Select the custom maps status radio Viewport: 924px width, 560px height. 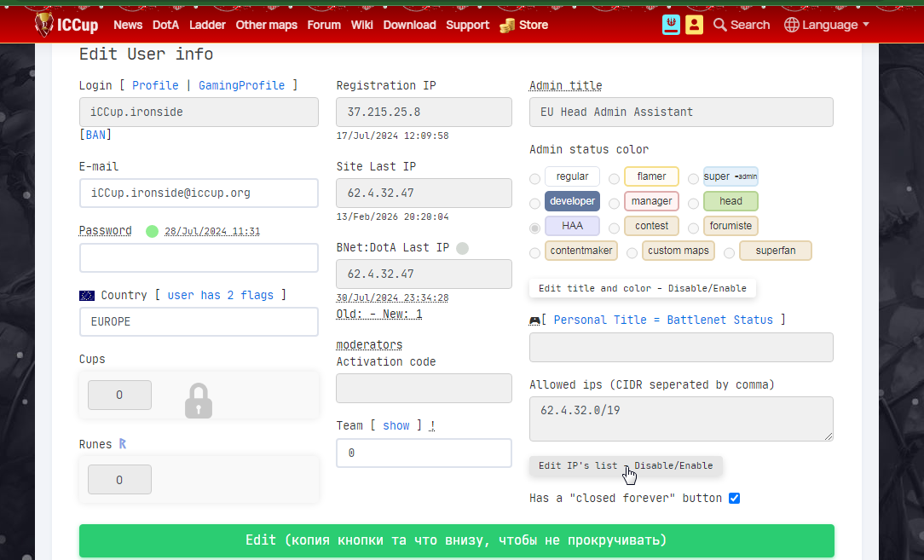632,253
